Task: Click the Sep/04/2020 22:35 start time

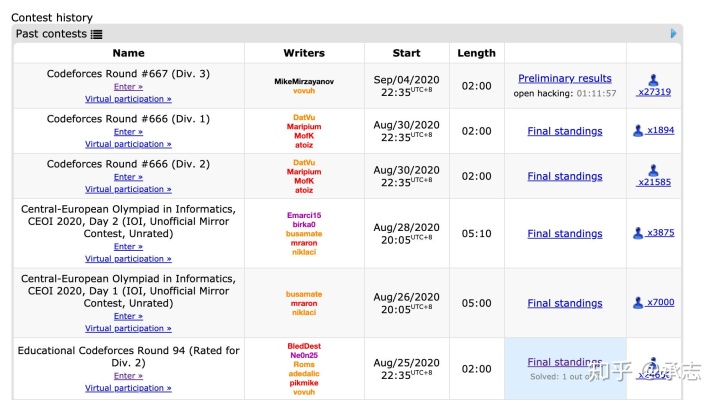Action: (406, 86)
